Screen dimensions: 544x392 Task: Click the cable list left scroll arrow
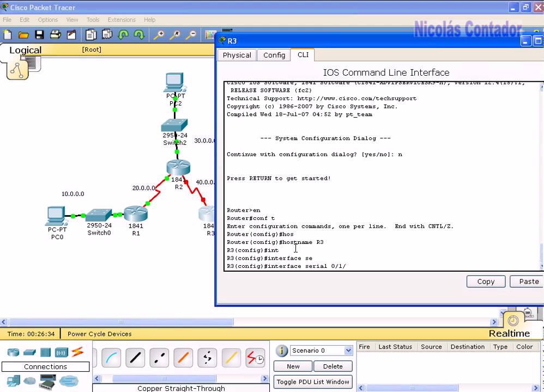tap(97, 378)
